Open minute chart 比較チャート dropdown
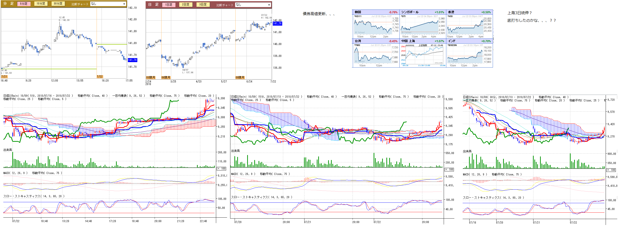 (x=108, y=4)
